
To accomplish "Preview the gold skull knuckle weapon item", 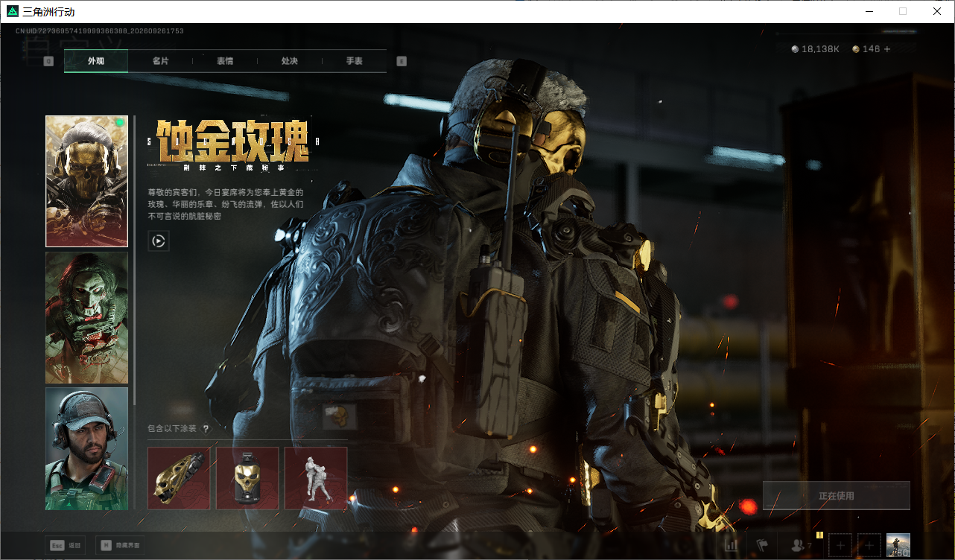I will pos(179,478).
